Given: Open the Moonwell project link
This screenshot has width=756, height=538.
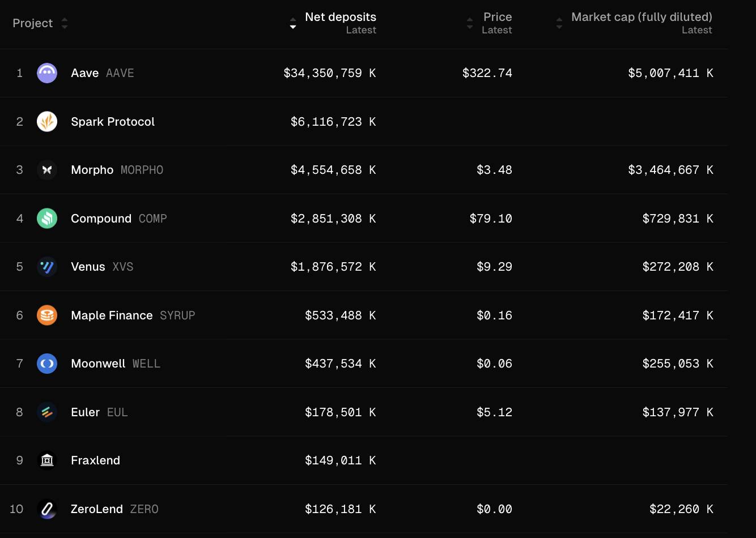Looking at the screenshot, I should [98, 364].
